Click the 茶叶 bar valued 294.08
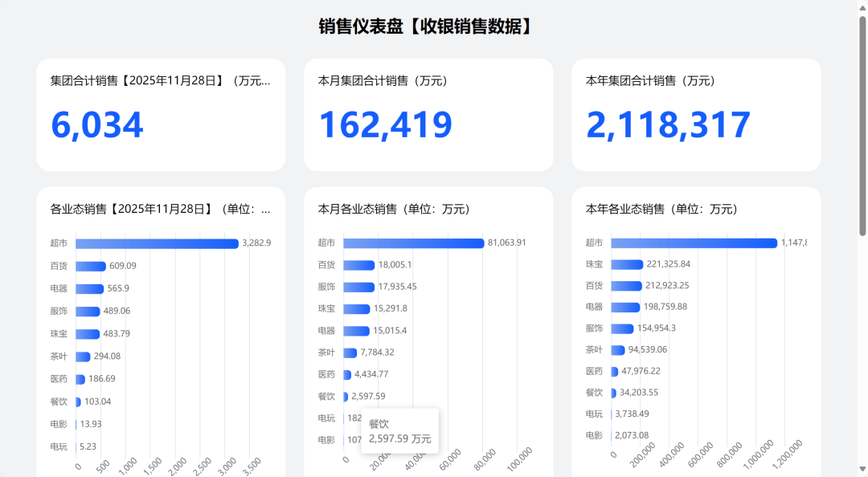Screen dimensions: 868x477 (x=83, y=357)
